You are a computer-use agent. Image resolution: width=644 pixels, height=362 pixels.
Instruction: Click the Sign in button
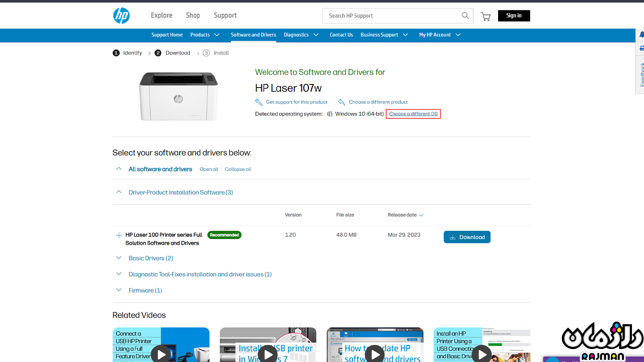click(514, 16)
